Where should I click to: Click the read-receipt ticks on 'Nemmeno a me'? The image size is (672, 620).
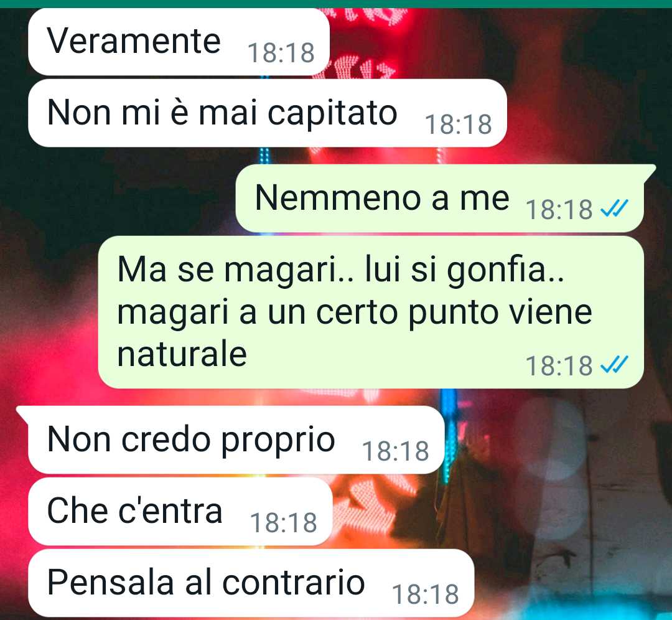tap(614, 209)
